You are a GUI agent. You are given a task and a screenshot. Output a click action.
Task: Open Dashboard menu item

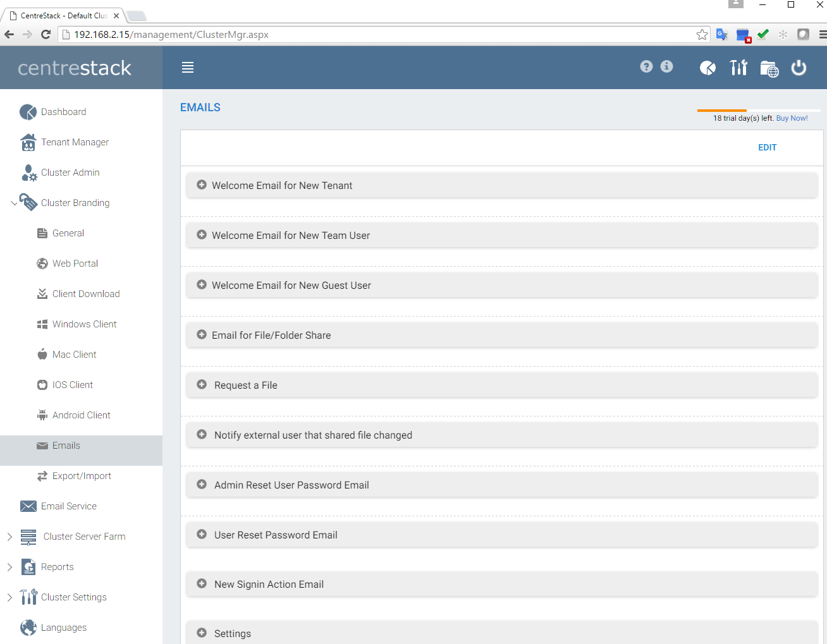tap(63, 112)
